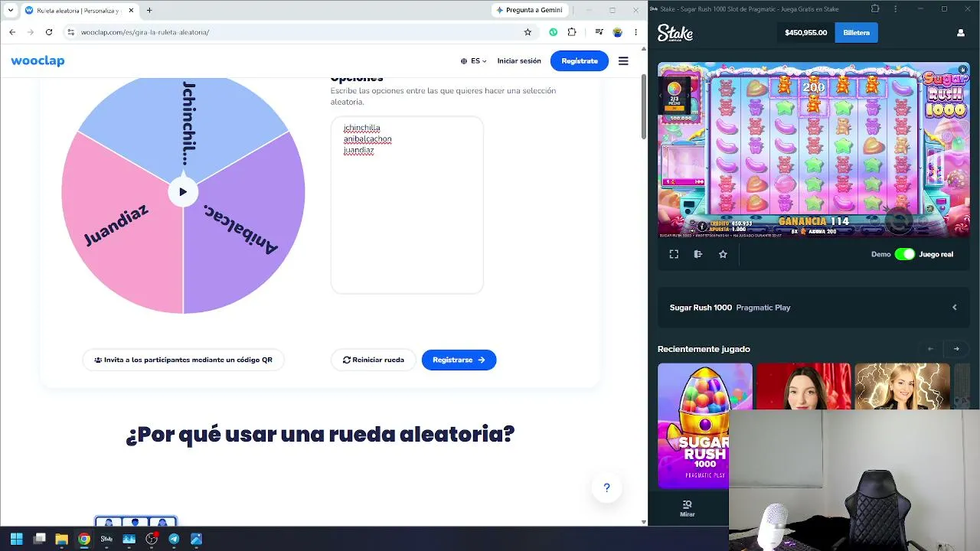Image resolution: width=980 pixels, height=551 pixels.
Task: Open a new Chrome tab
Action: coord(149,10)
